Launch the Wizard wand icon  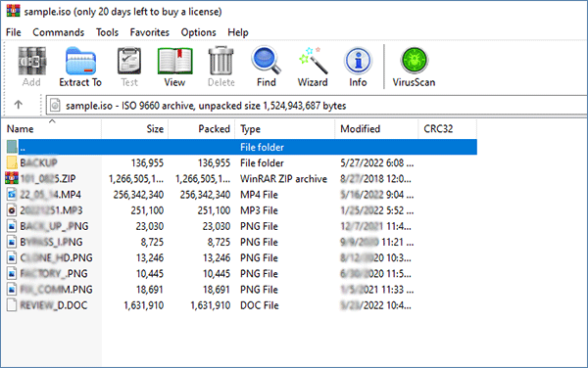click(314, 61)
